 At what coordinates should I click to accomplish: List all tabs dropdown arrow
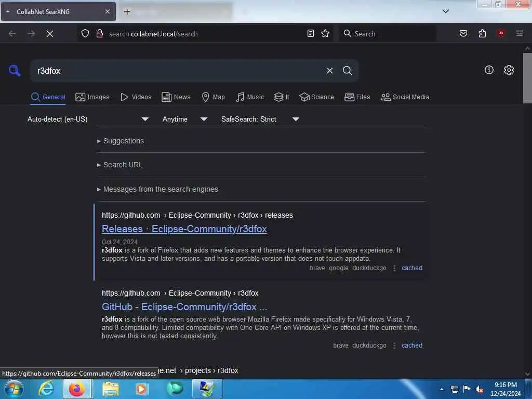pyautogui.click(x=446, y=11)
